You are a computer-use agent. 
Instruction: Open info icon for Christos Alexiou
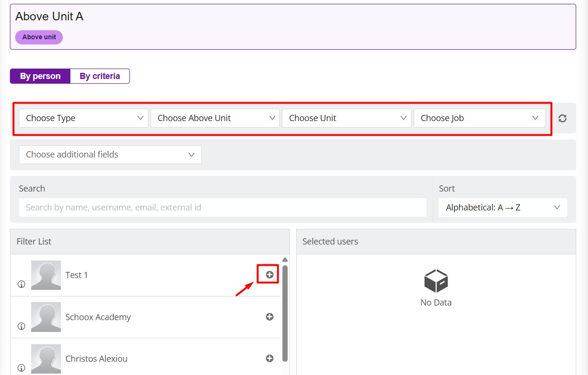(x=21, y=367)
